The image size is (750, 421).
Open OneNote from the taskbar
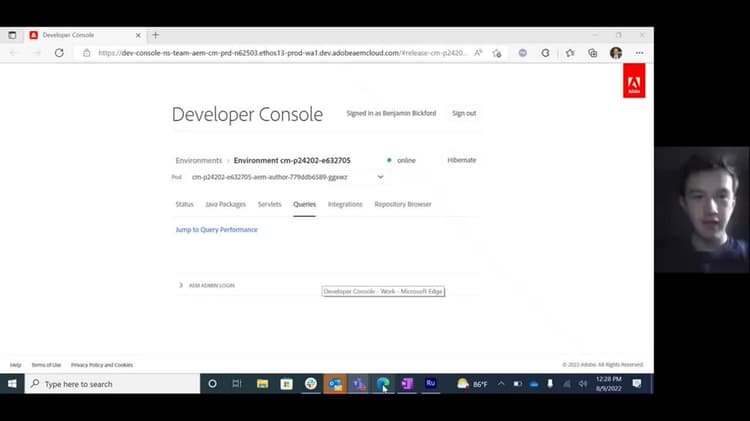(407, 384)
